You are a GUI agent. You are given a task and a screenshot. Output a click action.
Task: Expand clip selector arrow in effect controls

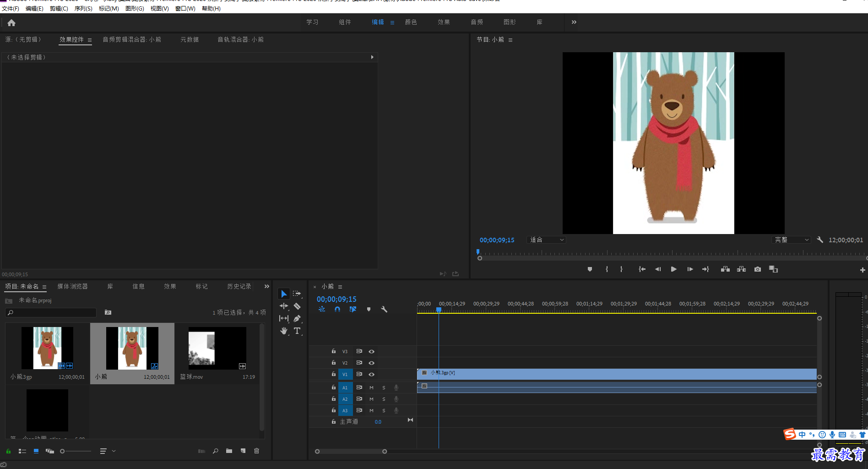coord(372,57)
